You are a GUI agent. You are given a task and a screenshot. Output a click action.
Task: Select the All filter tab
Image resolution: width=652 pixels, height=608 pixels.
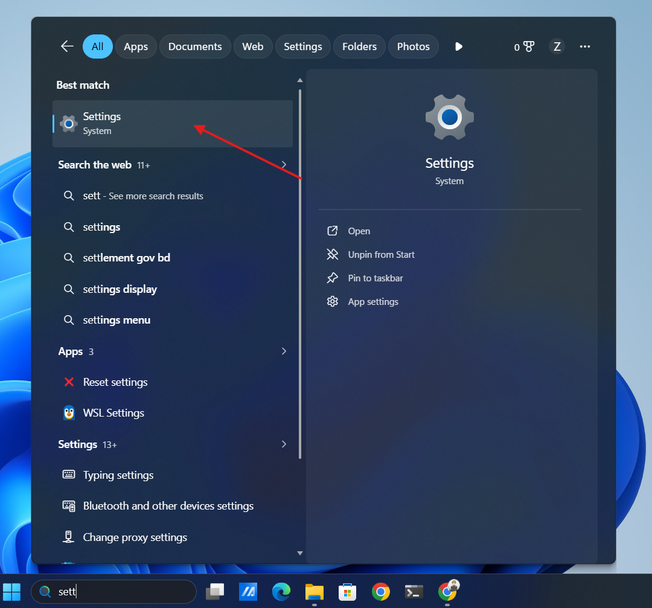[x=98, y=47]
